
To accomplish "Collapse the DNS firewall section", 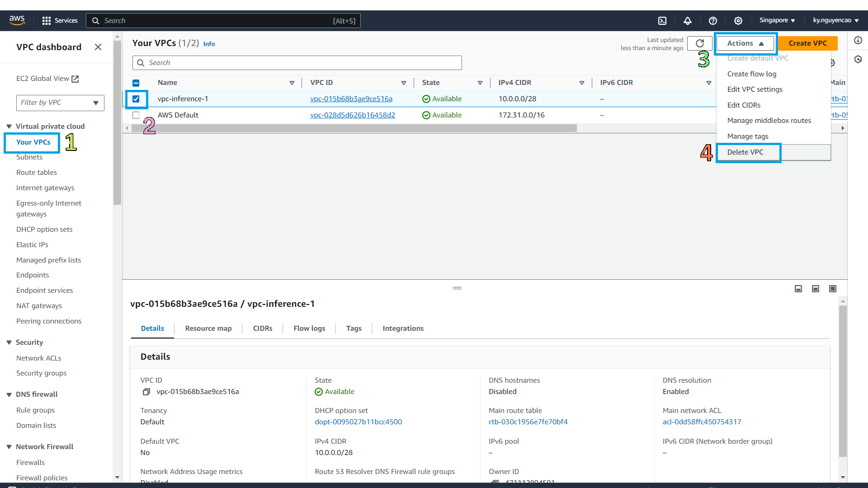I will click(9, 394).
